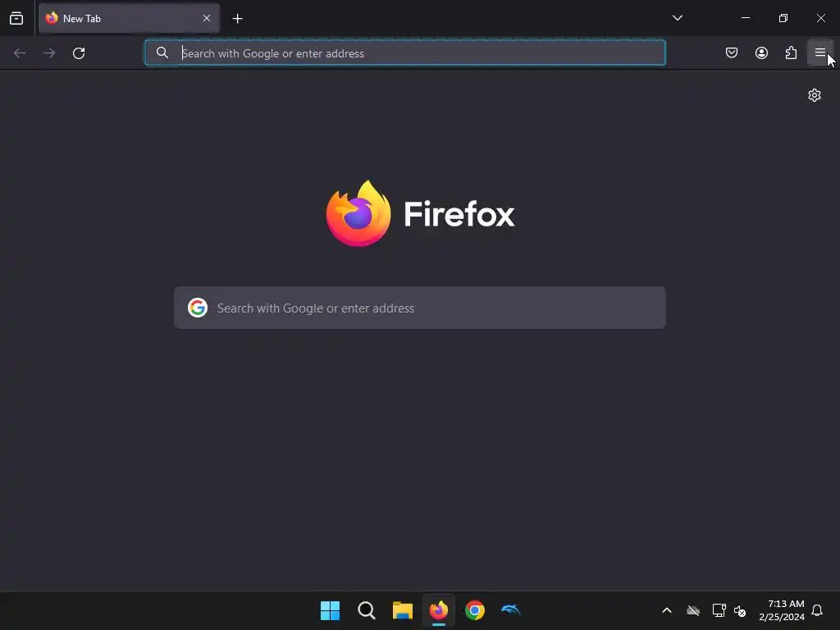The image size is (840, 630).
Task: Click Firefox icon in taskbar
Action: [x=439, y=610]
